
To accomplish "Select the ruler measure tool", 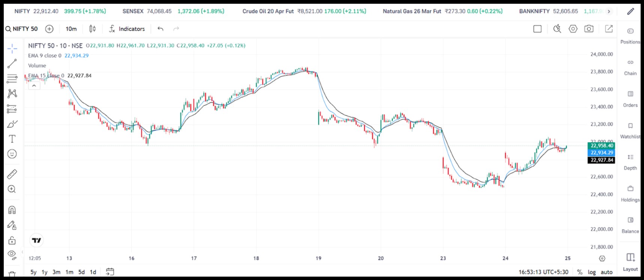I will [x=12, y=174].
